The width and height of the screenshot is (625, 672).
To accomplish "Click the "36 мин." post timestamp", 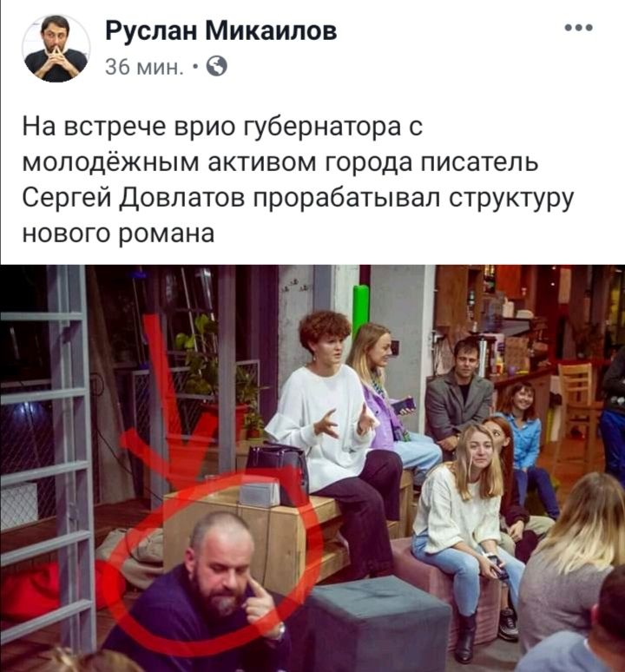I will coord(143,67).
